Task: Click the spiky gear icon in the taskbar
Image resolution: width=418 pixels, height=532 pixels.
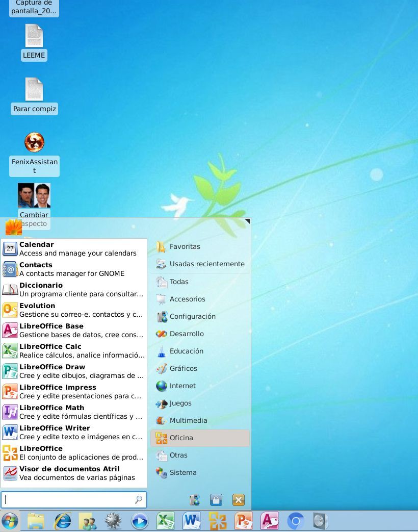Action: click(x=113, y=521)
